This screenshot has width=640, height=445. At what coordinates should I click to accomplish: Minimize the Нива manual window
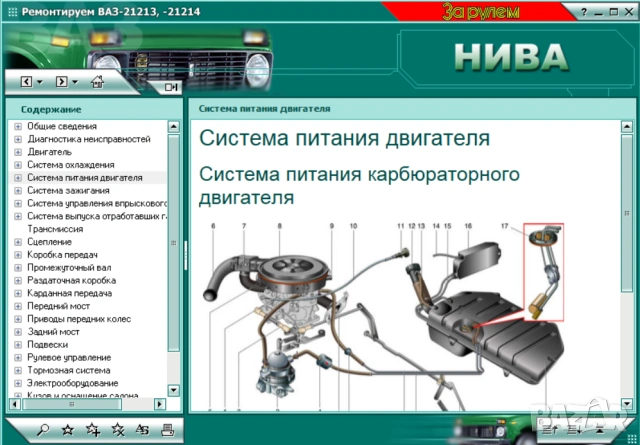coord(599,13)
